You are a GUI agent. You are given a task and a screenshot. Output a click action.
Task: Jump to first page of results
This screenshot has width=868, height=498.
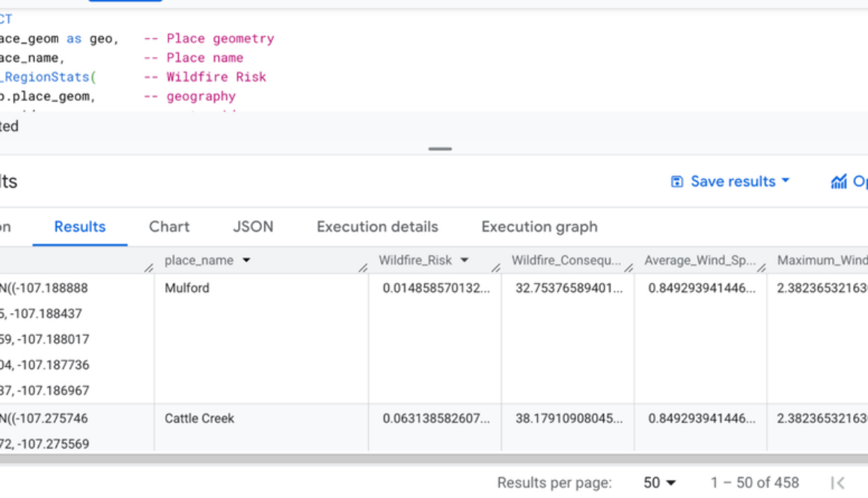pyautogui.click(x=839, y=483)
